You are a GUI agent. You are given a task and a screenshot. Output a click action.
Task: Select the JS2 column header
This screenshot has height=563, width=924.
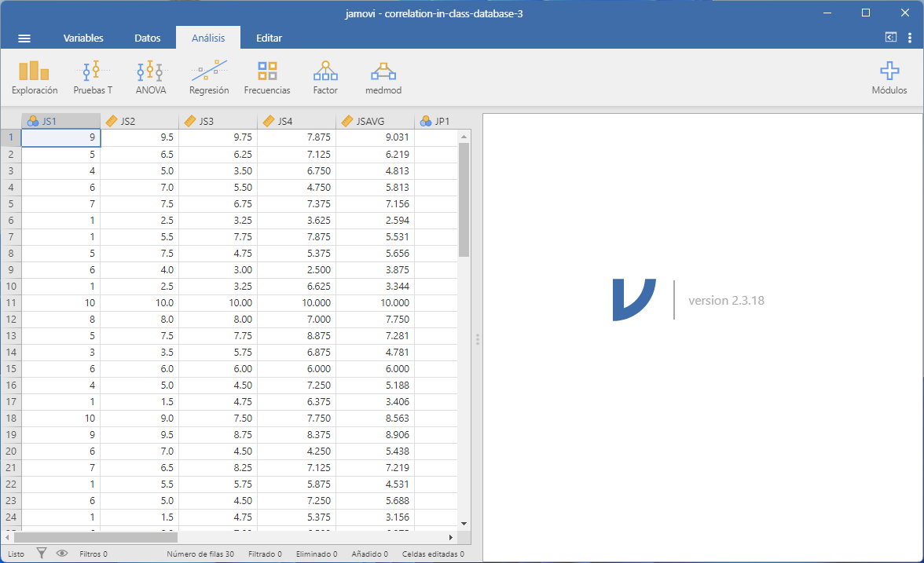139,121
